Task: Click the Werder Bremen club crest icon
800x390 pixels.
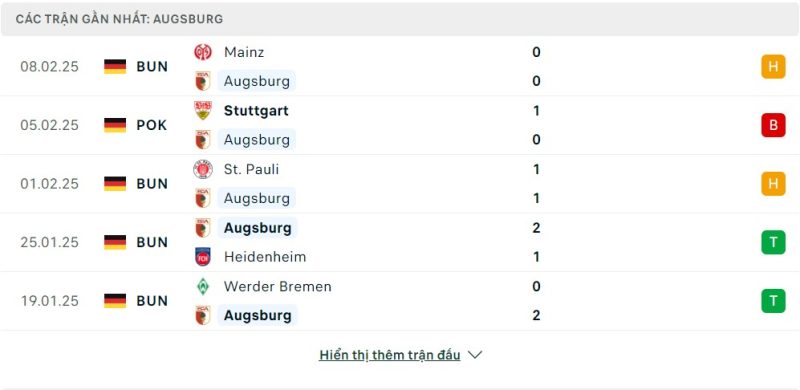Action: point(203,286)
